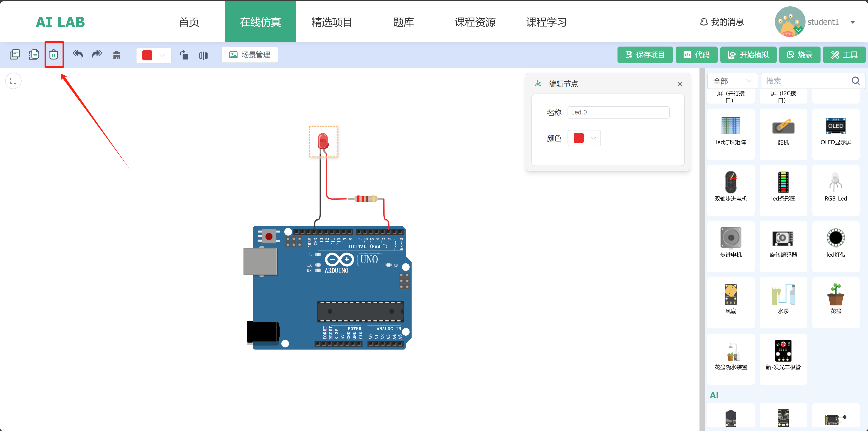Click search magnifier in component panel
The width and height of the screenshot is (868, 431).
point(855,81)
